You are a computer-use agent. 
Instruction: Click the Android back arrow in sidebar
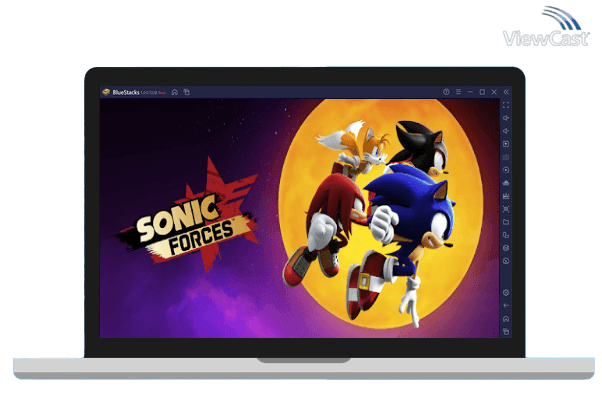(506, 306)
